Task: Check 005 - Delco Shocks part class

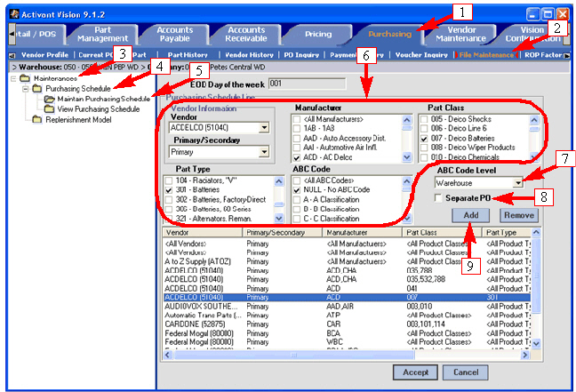Action: 424,119
